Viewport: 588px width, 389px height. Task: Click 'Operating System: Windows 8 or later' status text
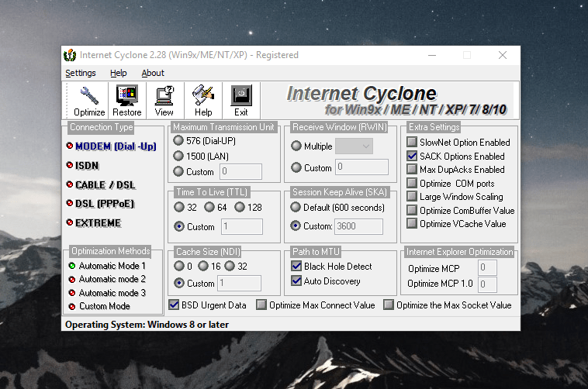coord(147,325)
